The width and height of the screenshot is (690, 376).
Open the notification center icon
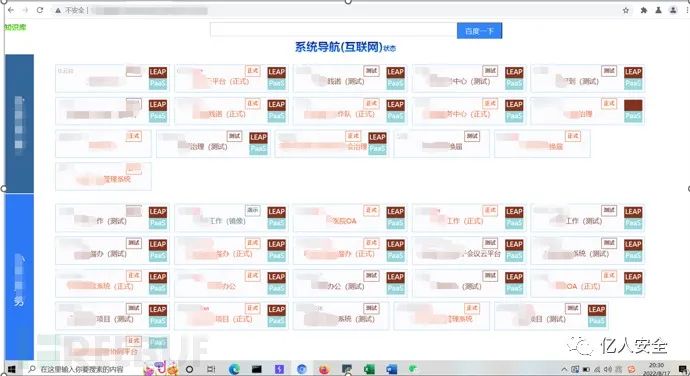(x=682, y=369)
